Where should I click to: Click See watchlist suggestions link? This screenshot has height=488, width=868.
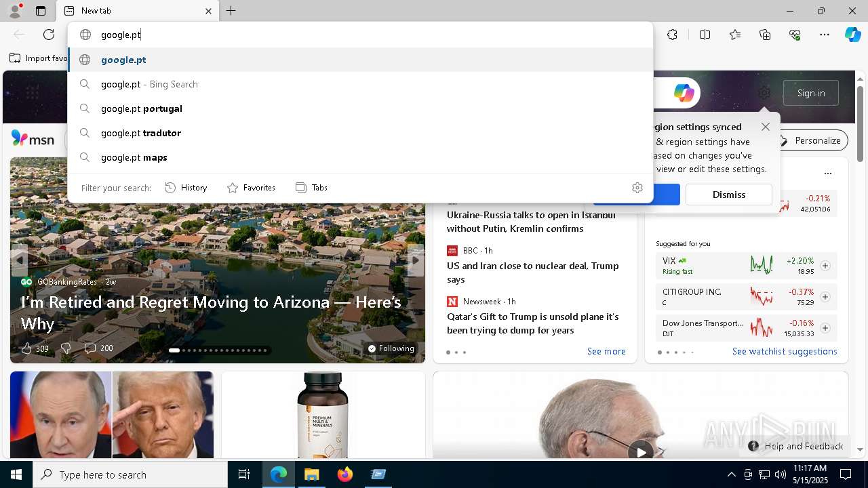[785, 351]
